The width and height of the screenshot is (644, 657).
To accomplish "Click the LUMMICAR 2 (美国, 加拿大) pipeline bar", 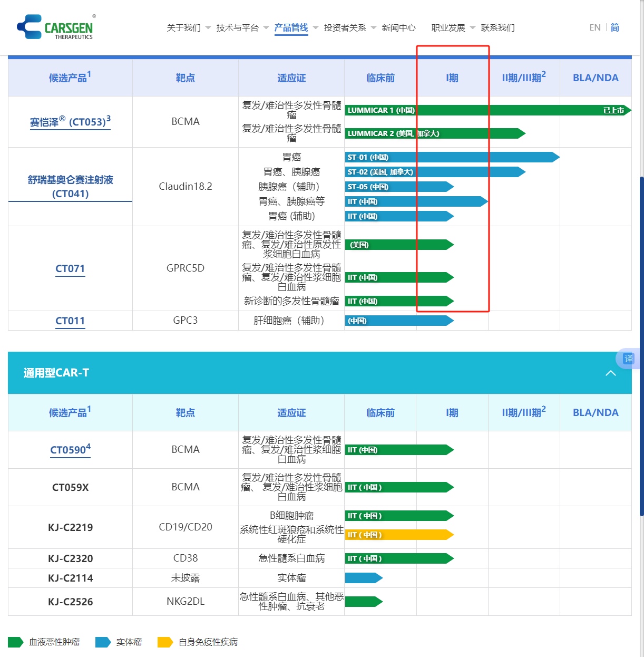I will click(x=435, y=133).
